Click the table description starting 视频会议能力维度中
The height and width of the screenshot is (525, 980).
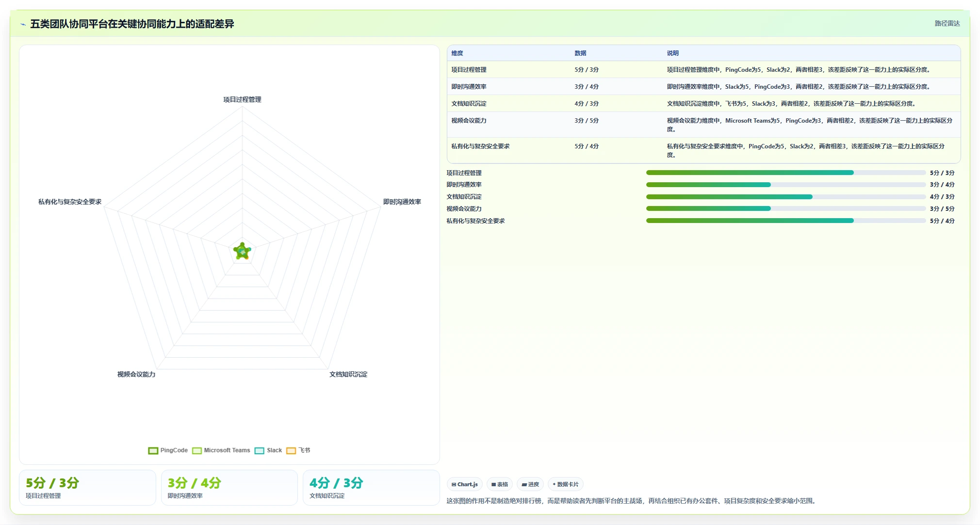coord(810,125)
